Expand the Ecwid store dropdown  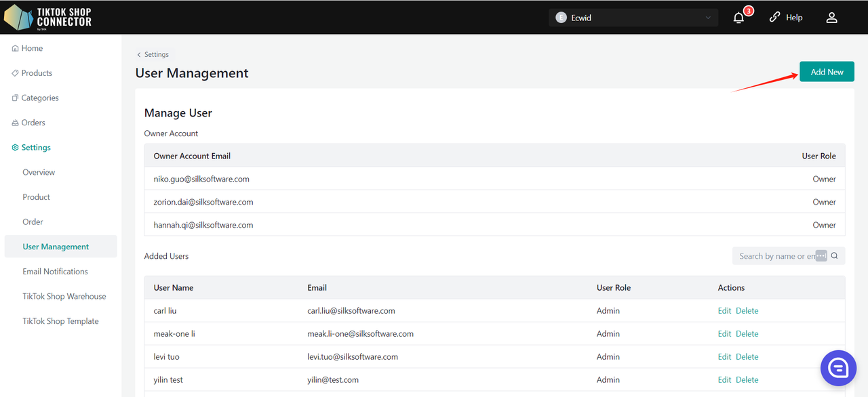click(x=633, y=18)
